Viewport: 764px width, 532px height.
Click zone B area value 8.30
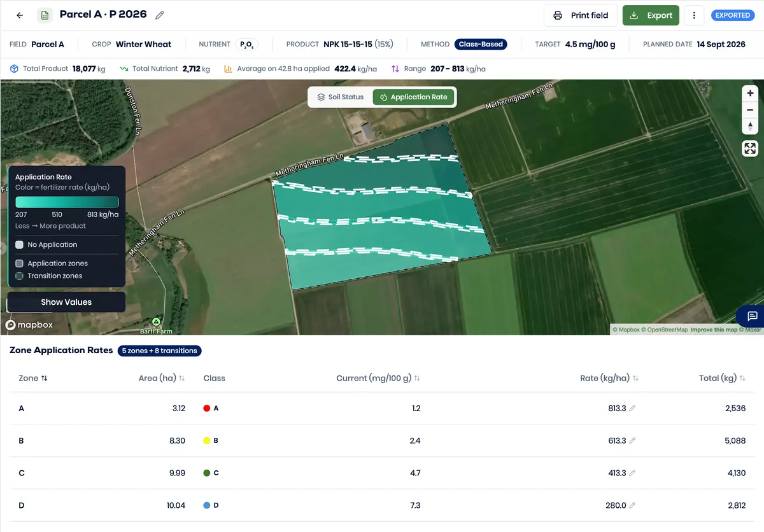(178, 440)
